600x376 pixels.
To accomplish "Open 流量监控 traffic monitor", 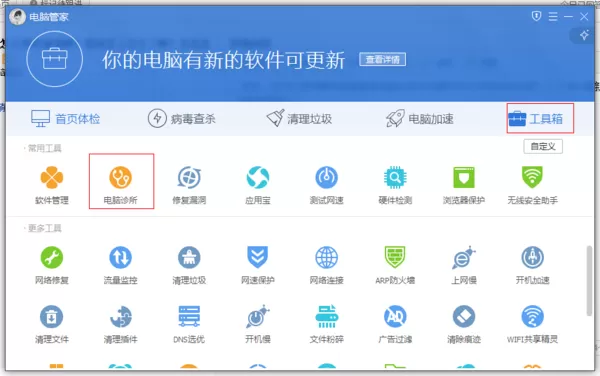I will [121, 265].
